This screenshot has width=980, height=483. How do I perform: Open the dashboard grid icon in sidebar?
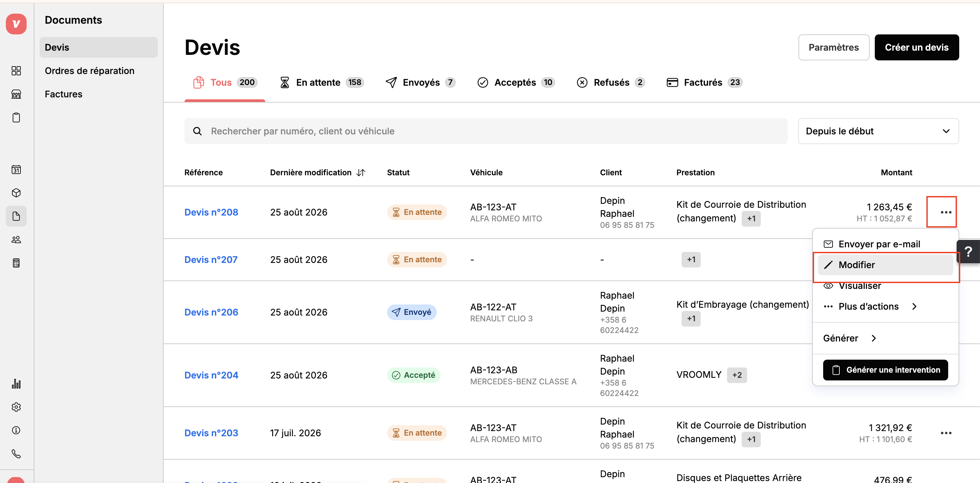[x=16, y=71]
